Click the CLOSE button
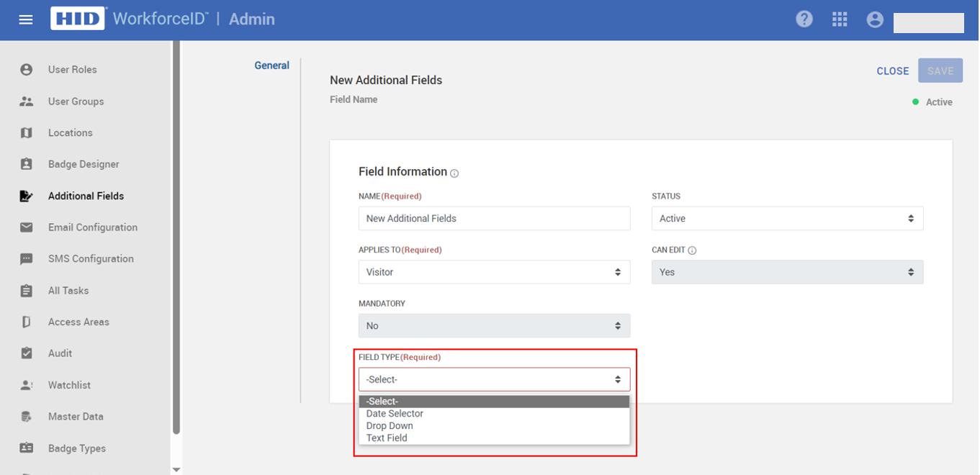 pos(893,71)
